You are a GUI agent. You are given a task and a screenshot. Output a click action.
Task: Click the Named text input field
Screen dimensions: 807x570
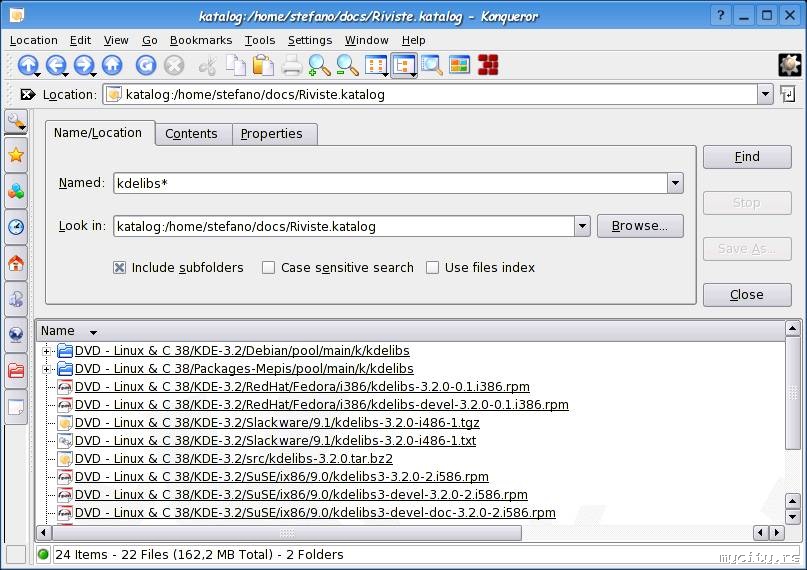click(x=390, y=183)
